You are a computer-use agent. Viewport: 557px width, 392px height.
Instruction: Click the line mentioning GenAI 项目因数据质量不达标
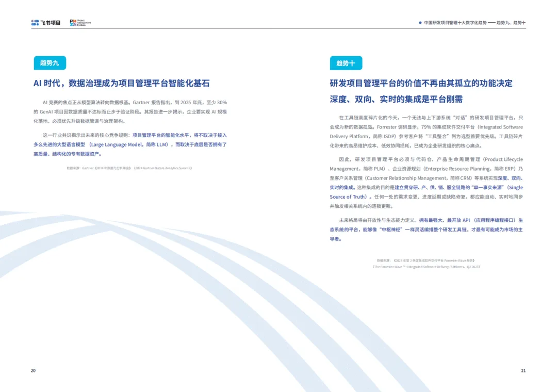tap(130, 111)
